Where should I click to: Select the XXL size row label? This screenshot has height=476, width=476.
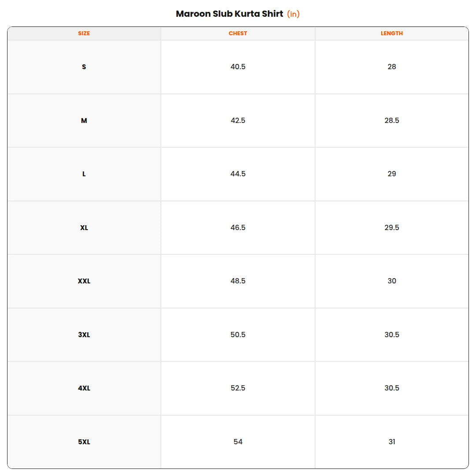point(84,281)
